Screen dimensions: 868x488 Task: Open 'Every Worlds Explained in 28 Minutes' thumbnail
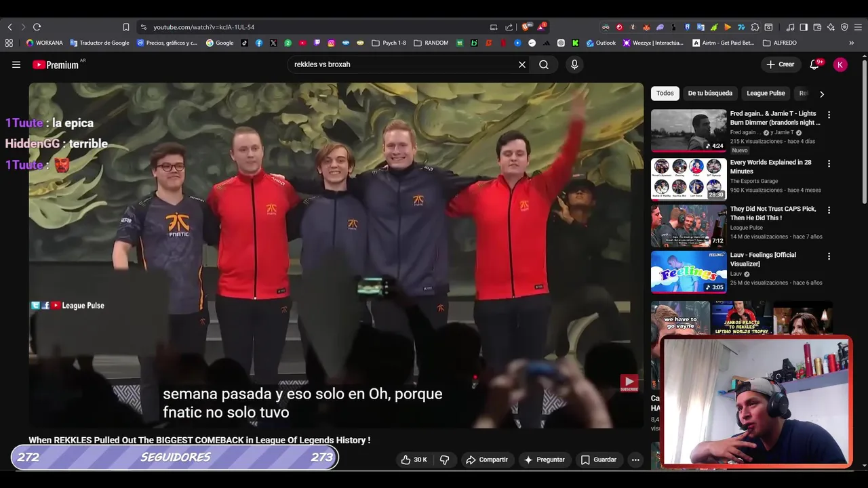tap(688, 179)
